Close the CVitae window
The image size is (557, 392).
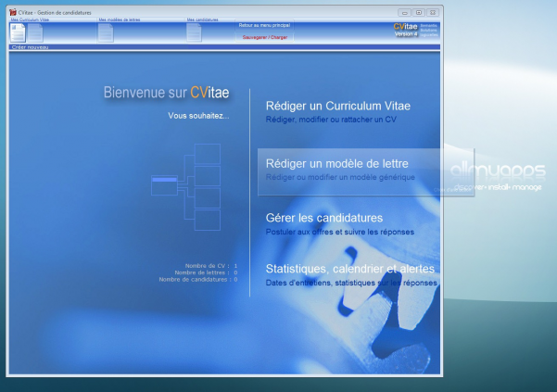[x=433, y=13]
